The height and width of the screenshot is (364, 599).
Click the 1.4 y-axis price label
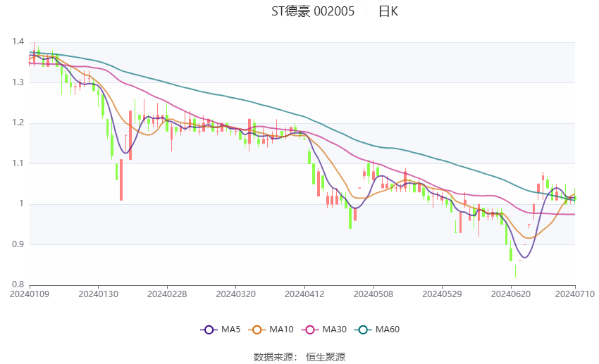[x=18, y=42]
